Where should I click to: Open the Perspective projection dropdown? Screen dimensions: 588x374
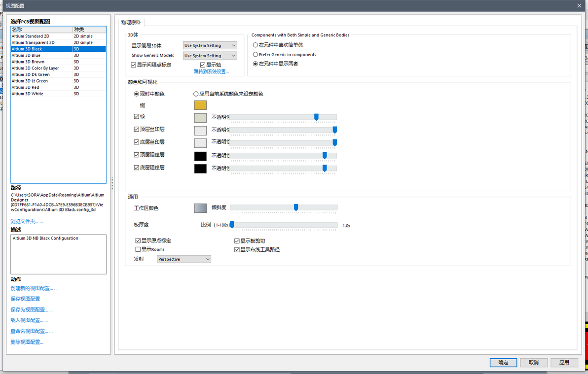coord(184,259)
